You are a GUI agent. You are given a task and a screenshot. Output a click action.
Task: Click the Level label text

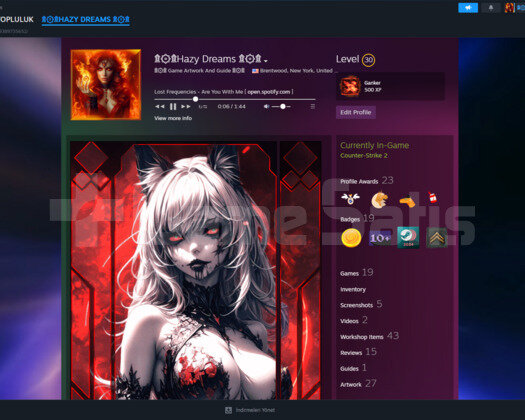pos(347,59)
